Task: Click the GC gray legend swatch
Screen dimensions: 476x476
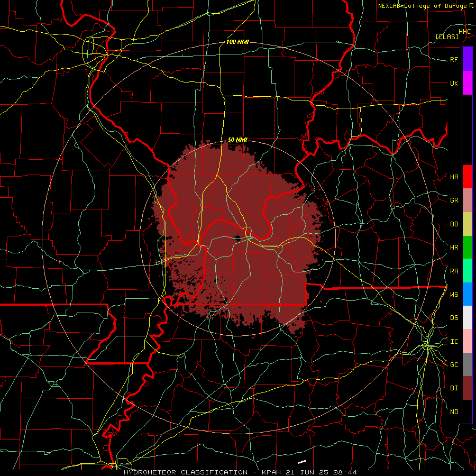Action: click(x=467, y=364)
